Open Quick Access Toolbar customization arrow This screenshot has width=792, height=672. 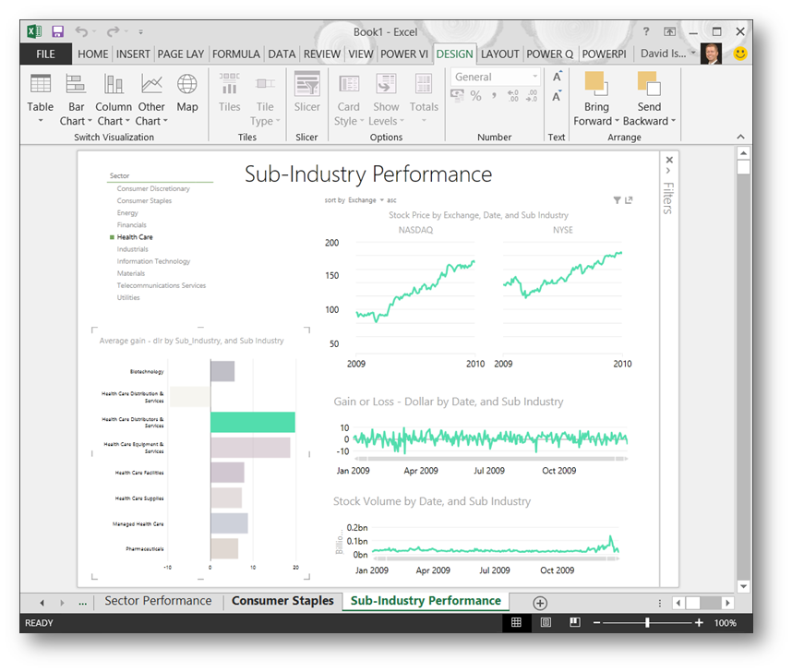(140, 32)
